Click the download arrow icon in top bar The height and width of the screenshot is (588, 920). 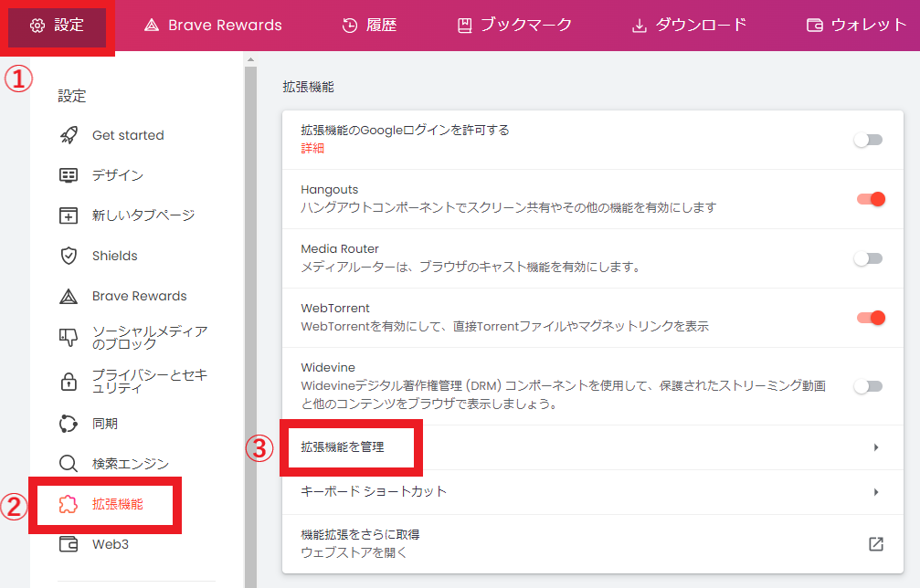tap(639, 26)
